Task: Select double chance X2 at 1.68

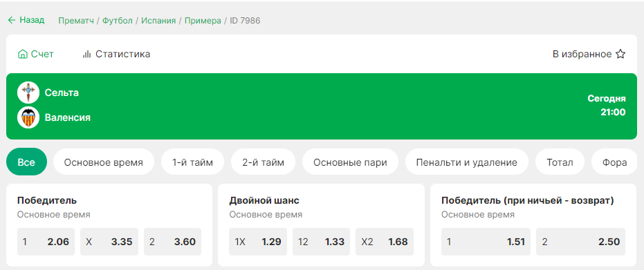Action: coord(385,242)
